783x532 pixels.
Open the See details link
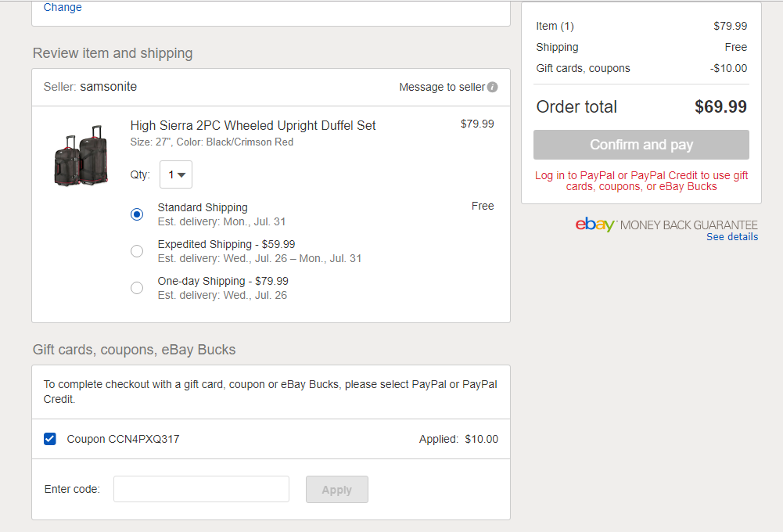[x=731, y=237]
